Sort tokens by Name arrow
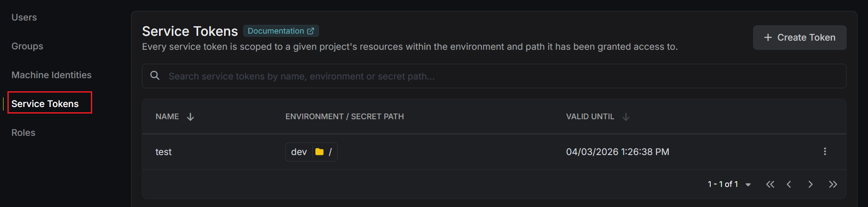 click(190, 117)
